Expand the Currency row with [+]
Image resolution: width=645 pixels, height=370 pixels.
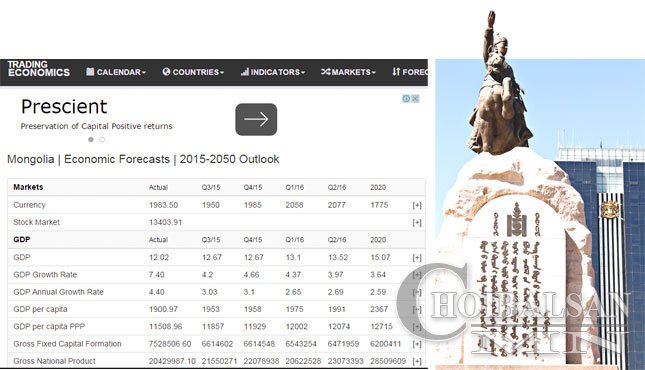point(417,205)
